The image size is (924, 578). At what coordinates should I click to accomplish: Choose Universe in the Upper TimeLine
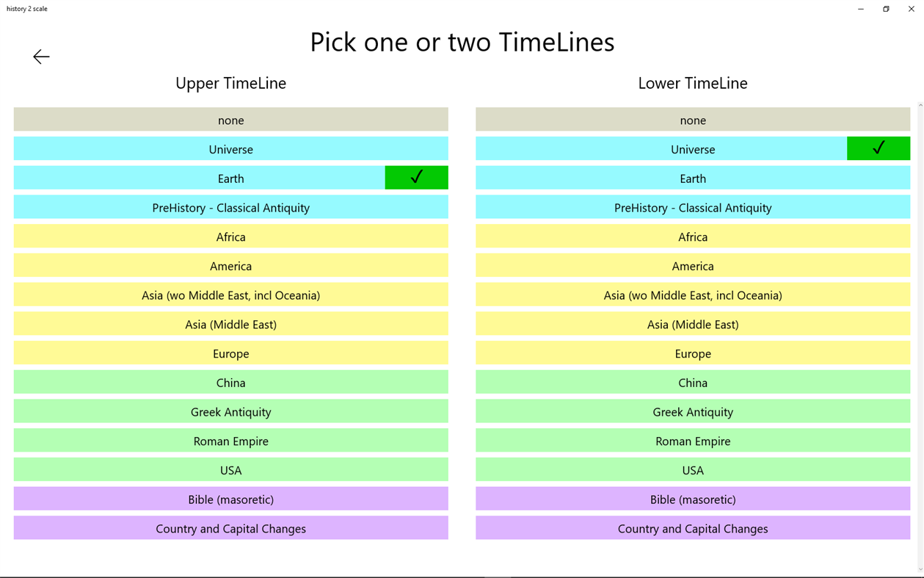pos(230,149)
